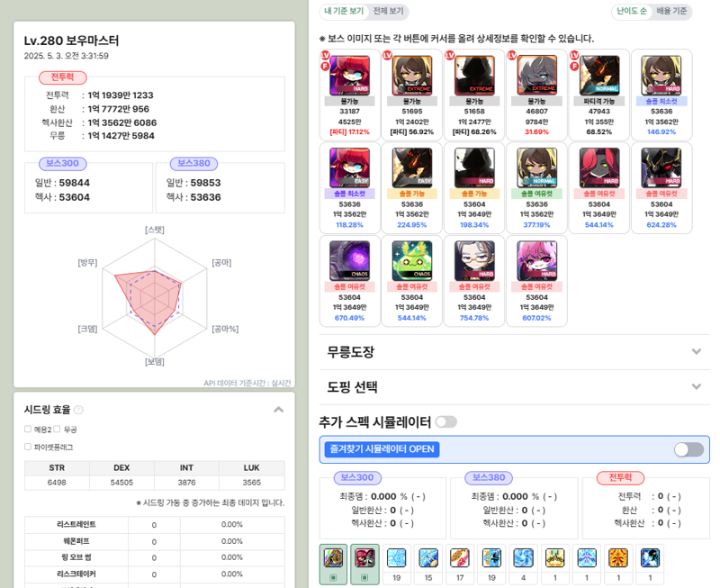The width and height of the screenshot is (720, 588).
Task: Click the EASY fire demon boss showing 224.95%
Action: point(412,167)
